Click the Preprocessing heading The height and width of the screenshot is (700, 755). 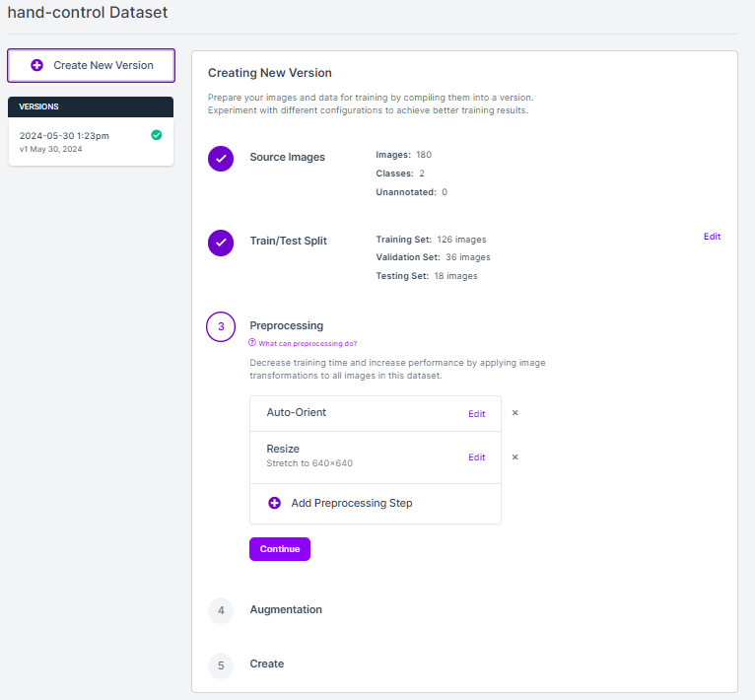[x=287, y=325]
